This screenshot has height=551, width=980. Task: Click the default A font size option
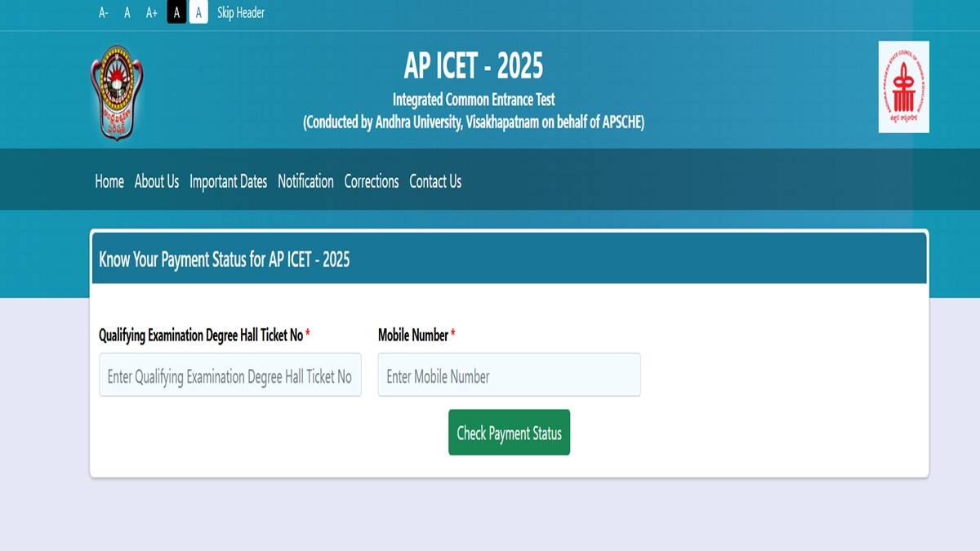pos(127,12)
